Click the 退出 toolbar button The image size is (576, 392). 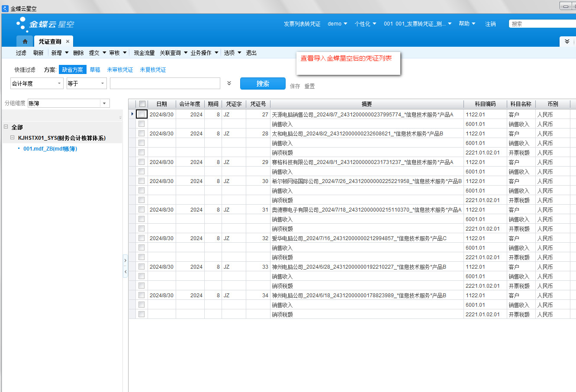click(251, 53)
